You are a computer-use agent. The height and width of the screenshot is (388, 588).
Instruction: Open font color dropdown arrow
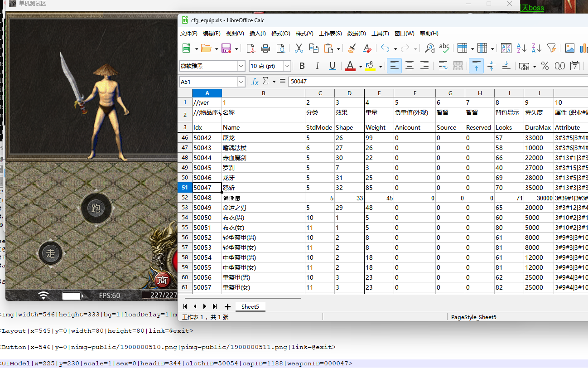point(361,67)
